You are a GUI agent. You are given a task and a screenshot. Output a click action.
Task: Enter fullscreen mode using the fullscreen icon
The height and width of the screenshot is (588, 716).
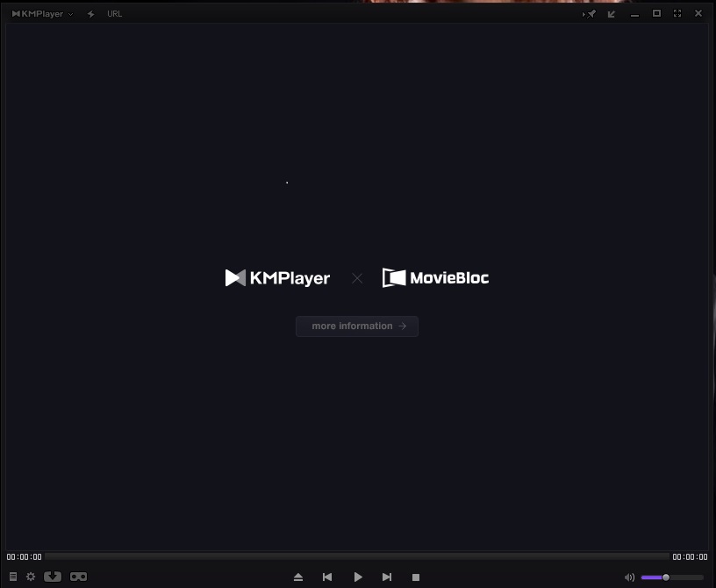[677, 13]
